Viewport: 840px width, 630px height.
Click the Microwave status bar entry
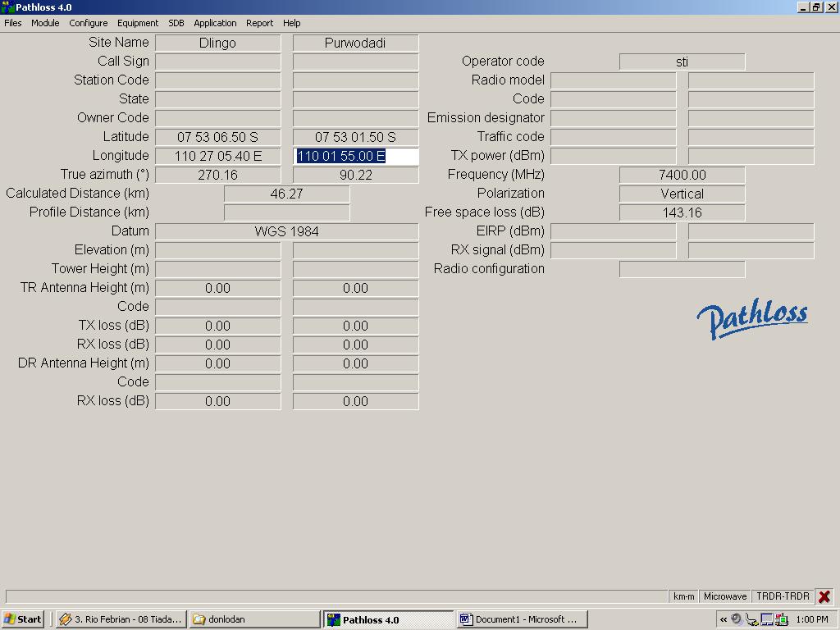pyautogui.click(x=725, y=596)
